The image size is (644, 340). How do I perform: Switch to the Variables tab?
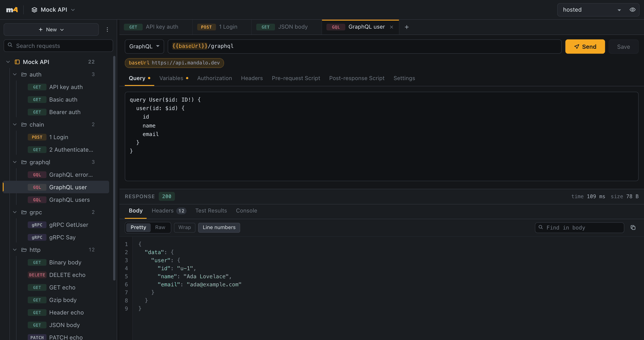(173, 78)
